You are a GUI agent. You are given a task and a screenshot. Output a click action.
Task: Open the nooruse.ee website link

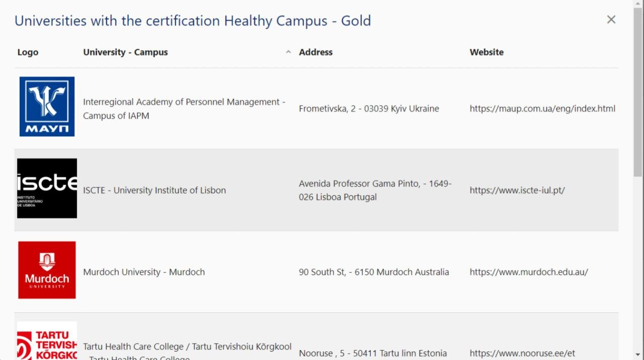click(x=522, y=353)
